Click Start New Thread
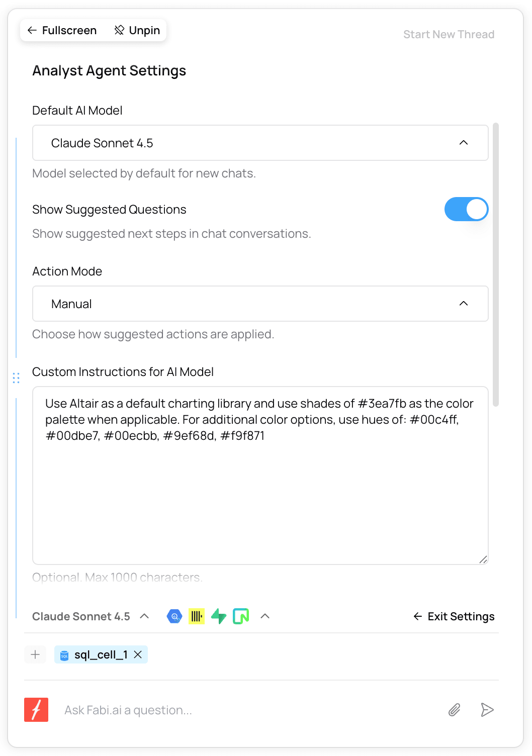The image size is (532, 756). [449, 35]
